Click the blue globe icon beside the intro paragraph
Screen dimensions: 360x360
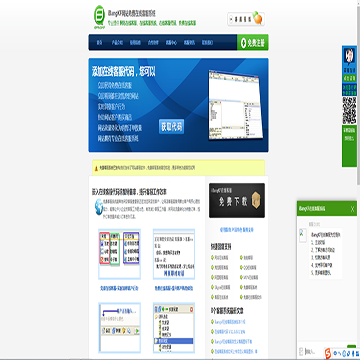(99, 207)
